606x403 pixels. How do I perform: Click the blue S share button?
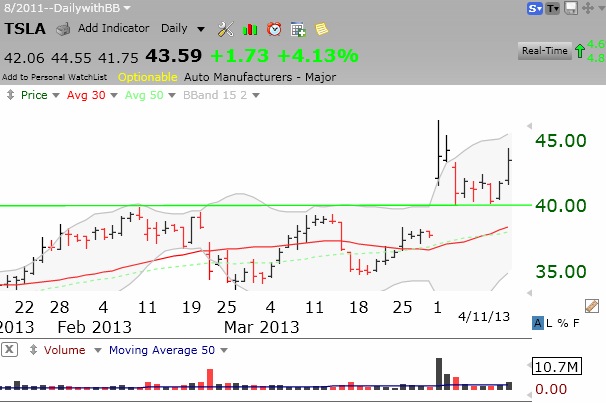(535, 9)
